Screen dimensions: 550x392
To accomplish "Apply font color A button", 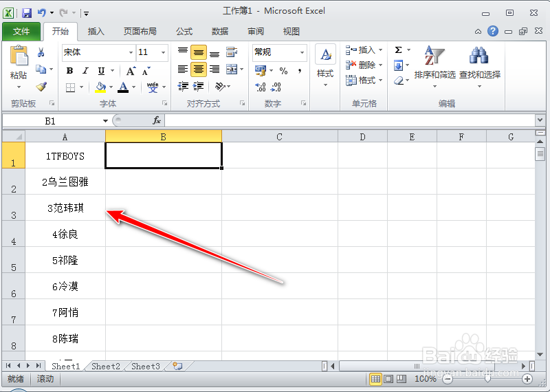I will tap(123, 87).
